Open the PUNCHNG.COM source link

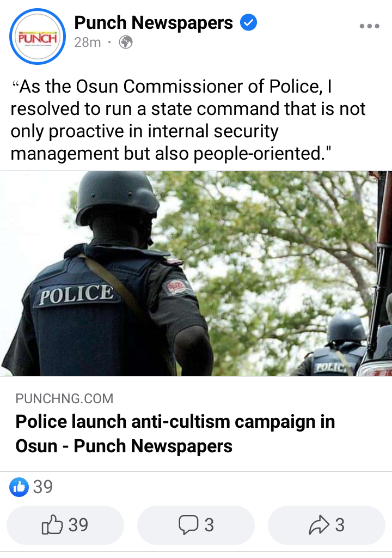coord(64,398)
